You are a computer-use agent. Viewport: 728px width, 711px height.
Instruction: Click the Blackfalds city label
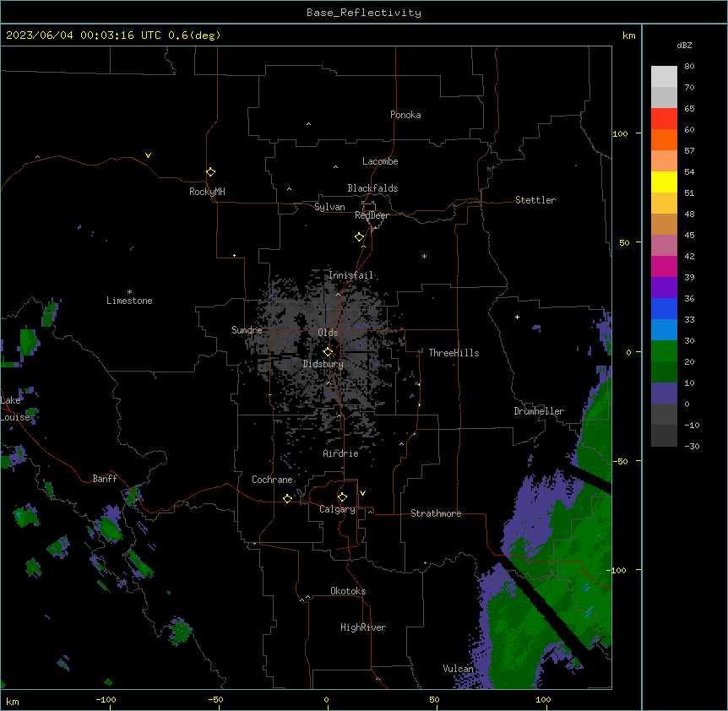[x=372, y=188]
